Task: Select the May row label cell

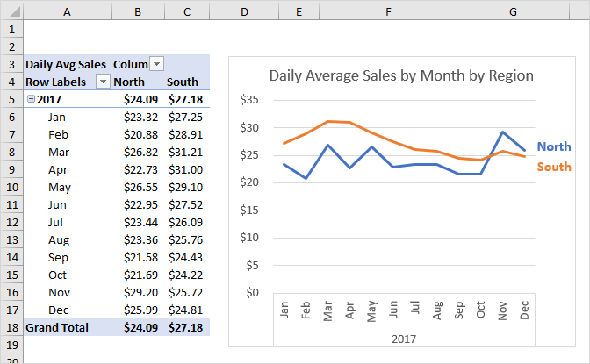Action: pyautogui.click(x=67, y=187)
